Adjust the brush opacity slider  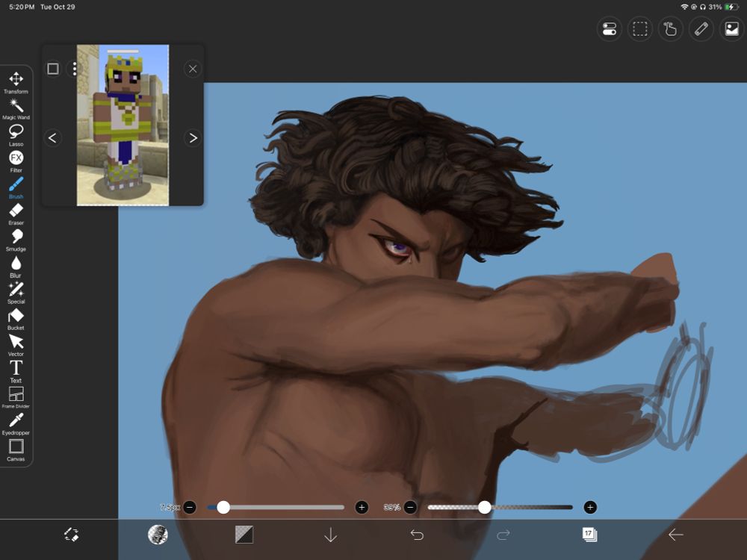tap(500, 508)
